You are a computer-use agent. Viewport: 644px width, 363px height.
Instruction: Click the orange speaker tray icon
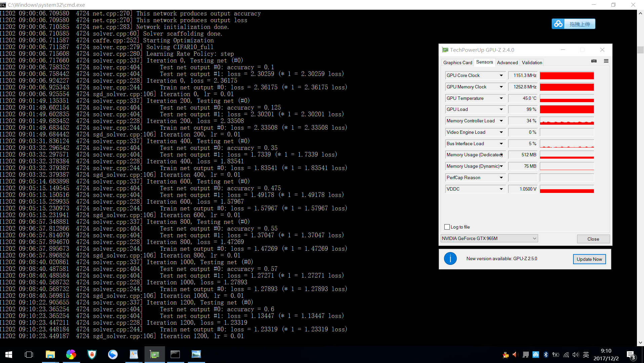pyautogui.click(x=515, y=355)
